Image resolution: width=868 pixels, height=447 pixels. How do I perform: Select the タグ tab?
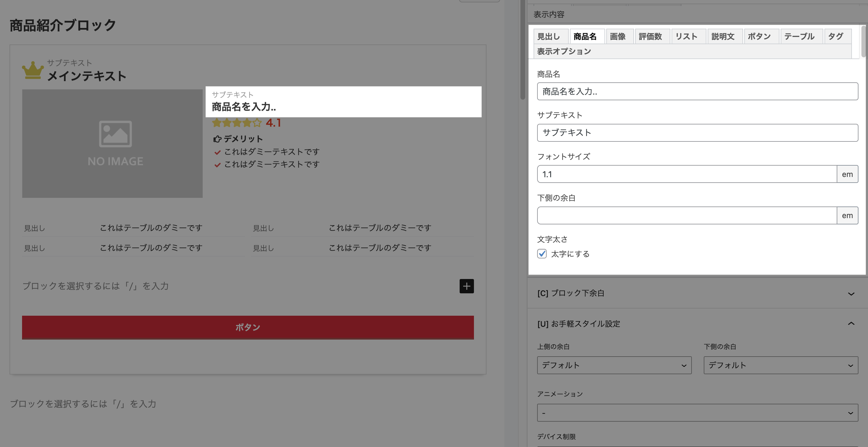(838, 36)
